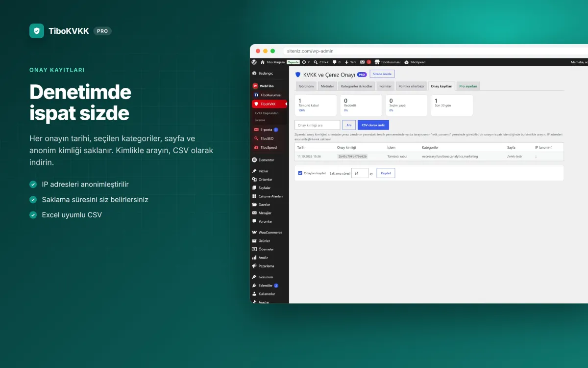
Task: Click the Sitede önizle button
Action: tap(382, 74)
